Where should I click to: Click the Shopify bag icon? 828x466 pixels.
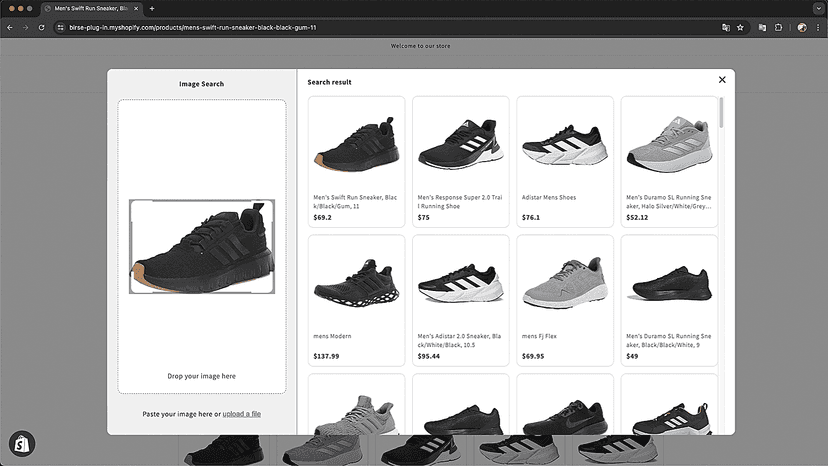click(x=22, y=444)
